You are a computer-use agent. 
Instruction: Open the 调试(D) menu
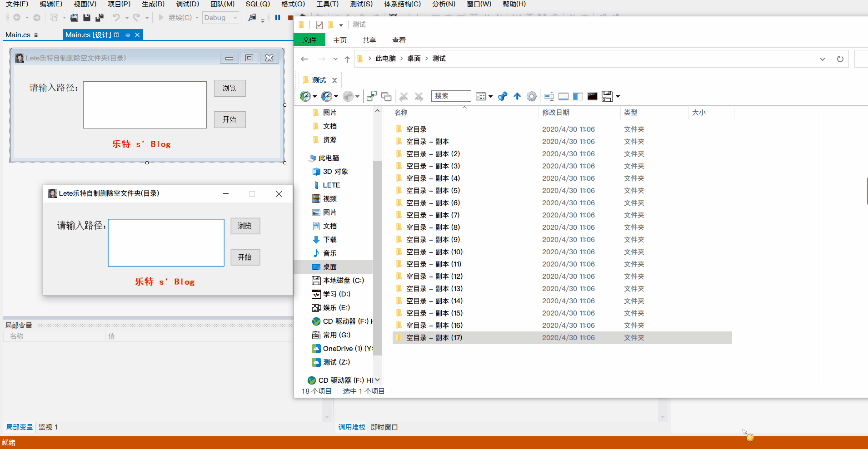(x=187, y=4)
